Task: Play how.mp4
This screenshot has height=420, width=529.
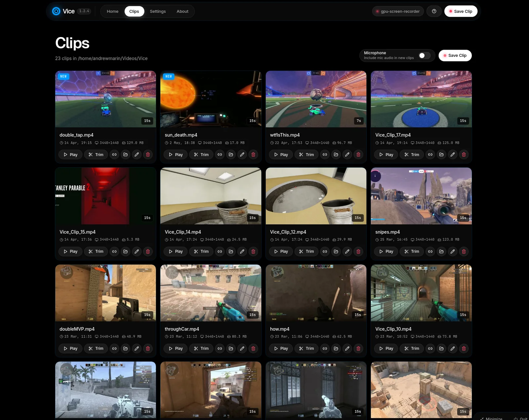Action: [x=281, y=348]
